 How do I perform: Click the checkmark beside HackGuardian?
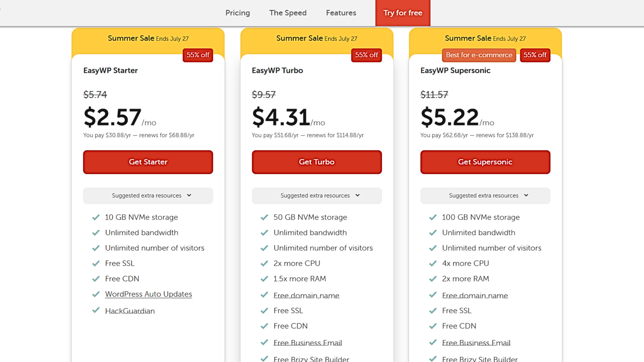point(96,310)
